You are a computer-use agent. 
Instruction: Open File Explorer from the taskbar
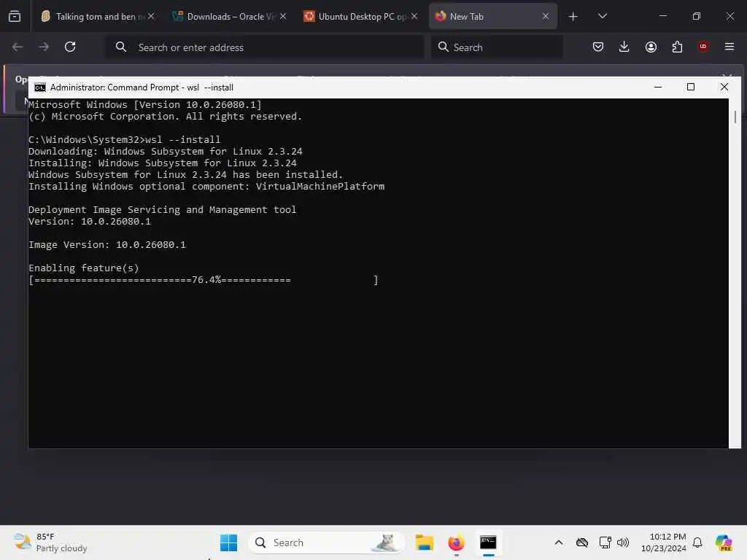click(424, 542)
